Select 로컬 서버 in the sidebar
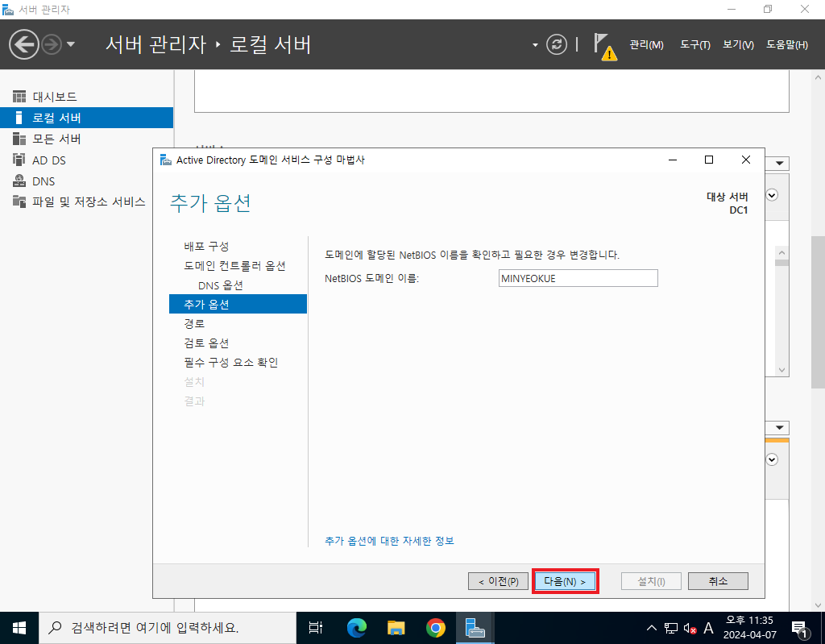 (x=87, y=118)
